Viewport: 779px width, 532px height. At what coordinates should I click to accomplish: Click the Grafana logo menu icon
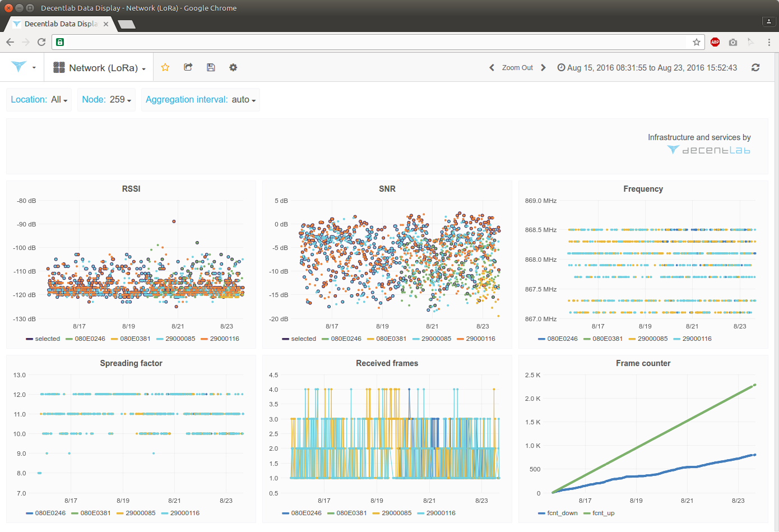[x=18, y=66]
